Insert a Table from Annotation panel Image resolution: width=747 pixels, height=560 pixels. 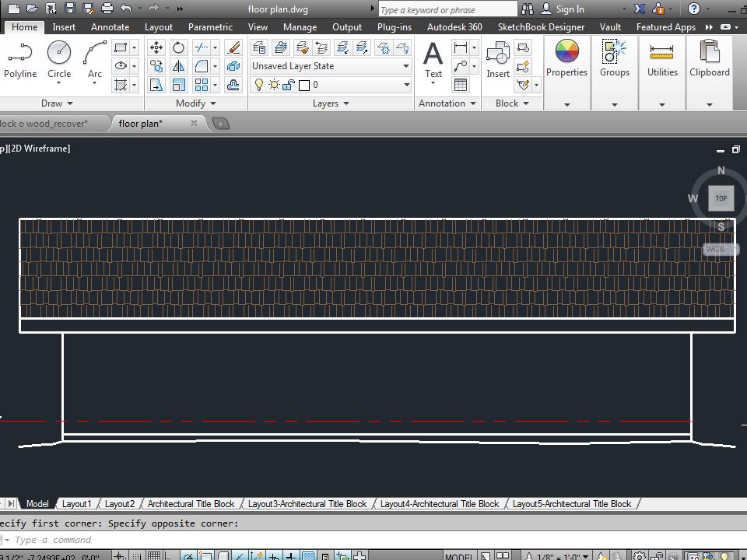(461, 85)
